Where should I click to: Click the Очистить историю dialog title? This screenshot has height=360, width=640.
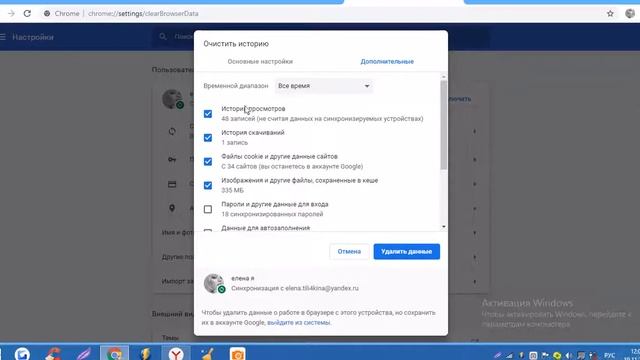coord(236,44)
